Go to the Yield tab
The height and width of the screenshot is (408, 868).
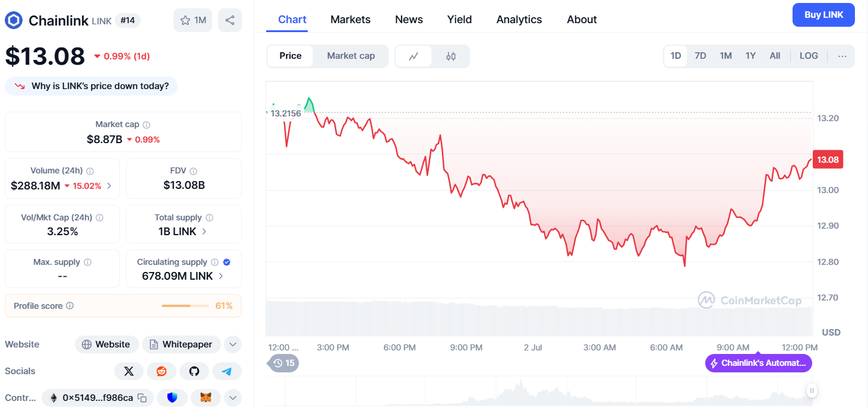tap(459, 20)
